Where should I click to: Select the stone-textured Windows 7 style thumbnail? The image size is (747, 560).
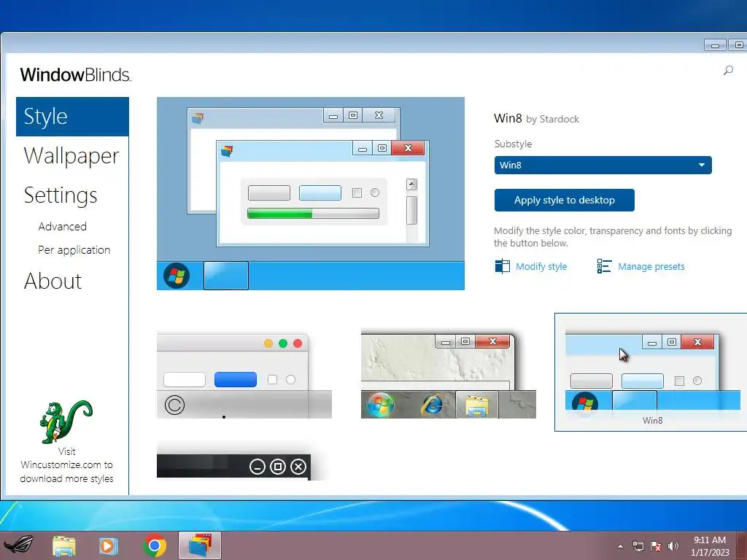pyautogui.click(x=449, y=374)
